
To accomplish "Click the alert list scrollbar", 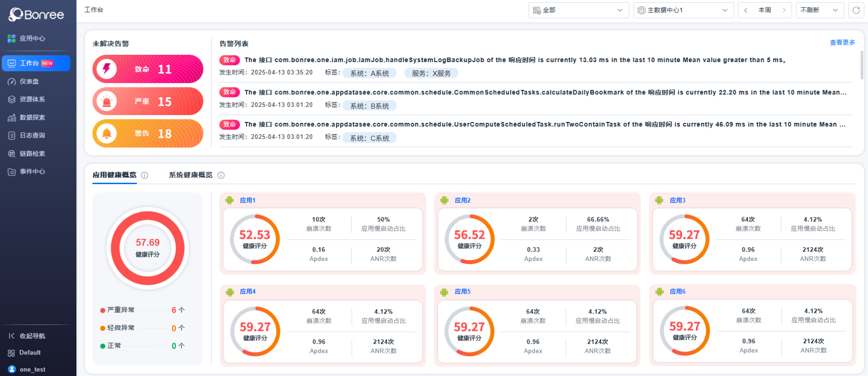I will [x=862, y=65].
